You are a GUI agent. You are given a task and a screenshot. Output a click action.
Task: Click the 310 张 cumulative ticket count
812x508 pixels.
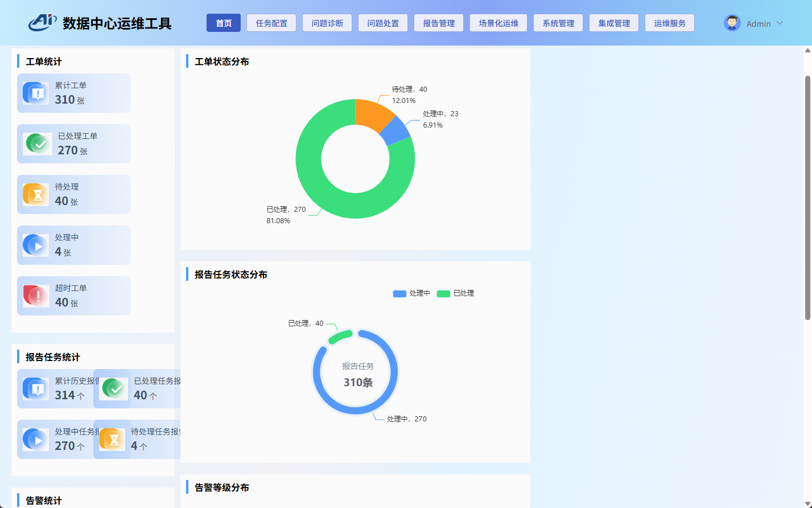70,100
